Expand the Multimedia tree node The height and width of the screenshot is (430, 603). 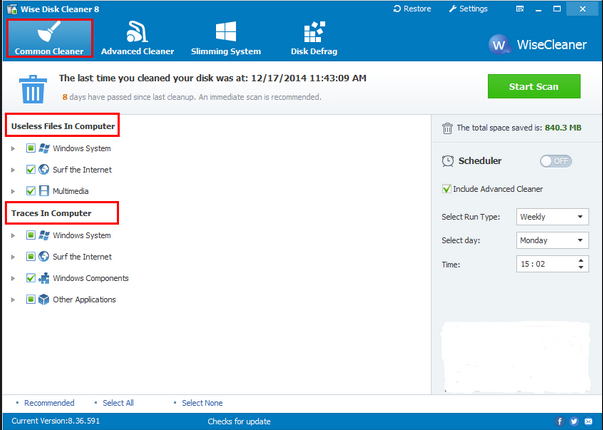coord(13,191)
